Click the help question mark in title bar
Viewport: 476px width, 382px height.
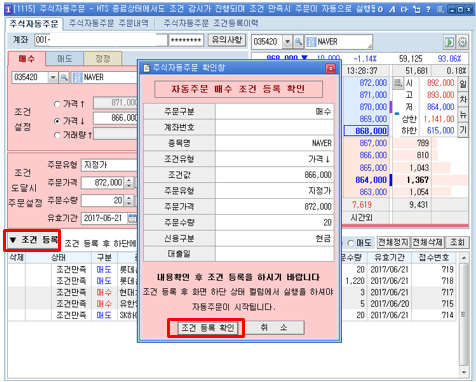click(428, 9)
